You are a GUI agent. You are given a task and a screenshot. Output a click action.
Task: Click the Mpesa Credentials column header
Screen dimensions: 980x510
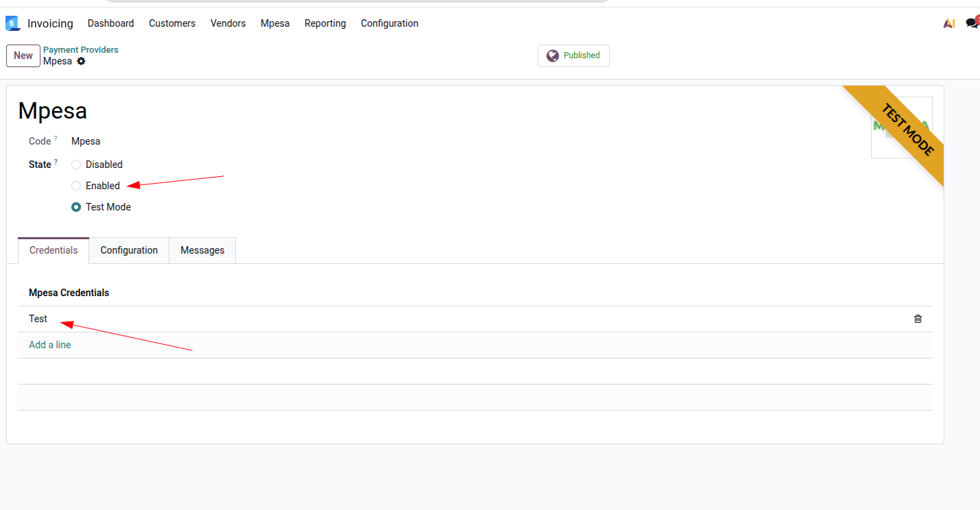[69, 293]
